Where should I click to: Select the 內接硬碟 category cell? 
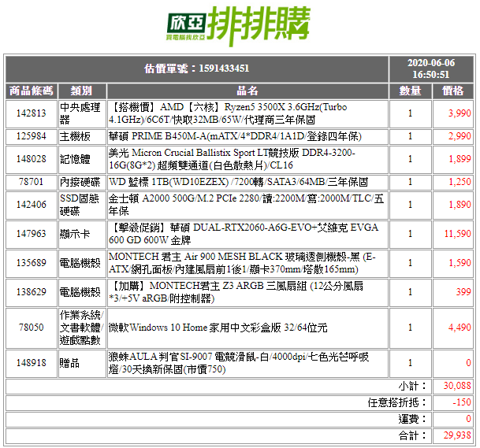pos(82,182)
